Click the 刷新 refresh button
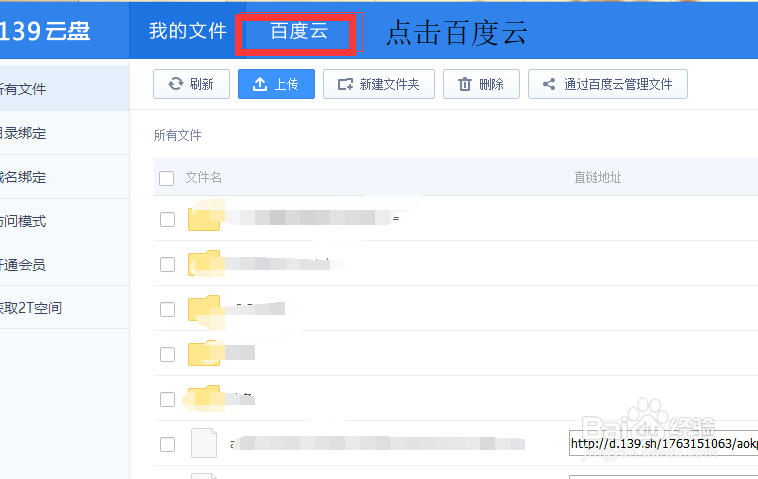758x479 pixels. click(x=191, y=84)
